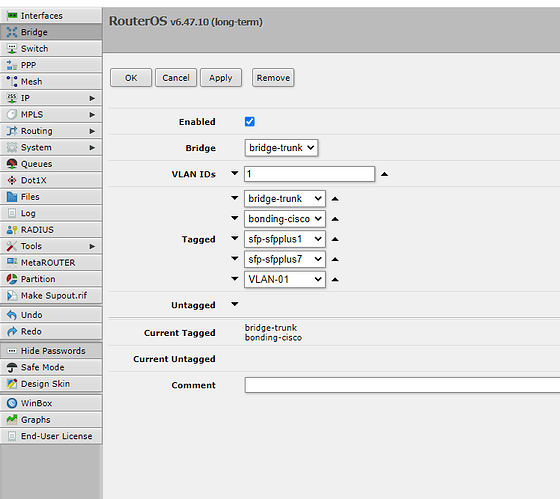The width and height of the screenshot is (560, 499).
Task: Click the Cancel button
Action: pyautogui.click(x=176, y=78)
